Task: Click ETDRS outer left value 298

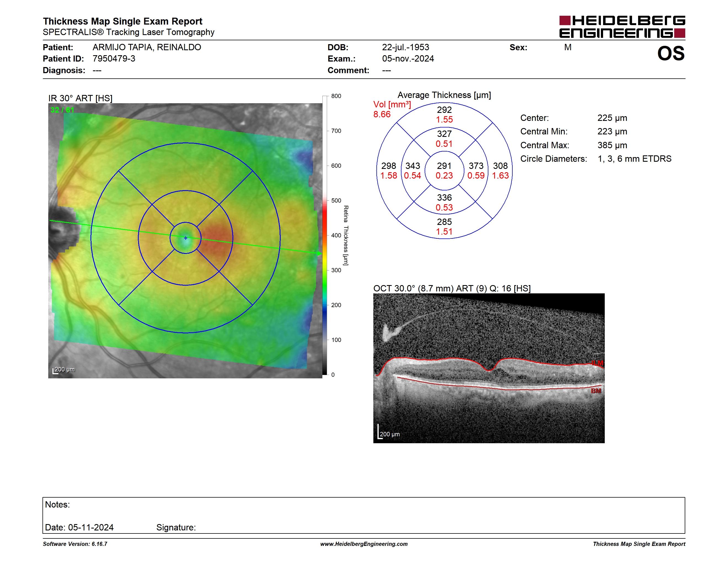Action: 388,166
